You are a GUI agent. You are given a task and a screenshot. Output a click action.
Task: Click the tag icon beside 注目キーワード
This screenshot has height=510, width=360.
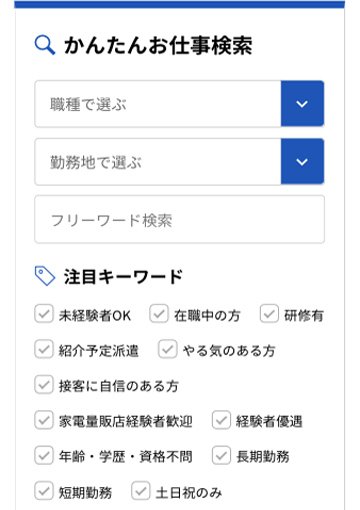[45, 276]
